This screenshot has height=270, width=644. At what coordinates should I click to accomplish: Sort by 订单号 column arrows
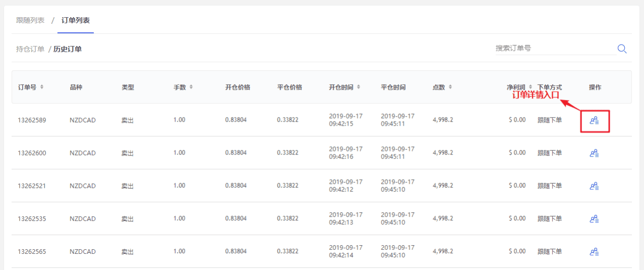(x=42, y=87)
